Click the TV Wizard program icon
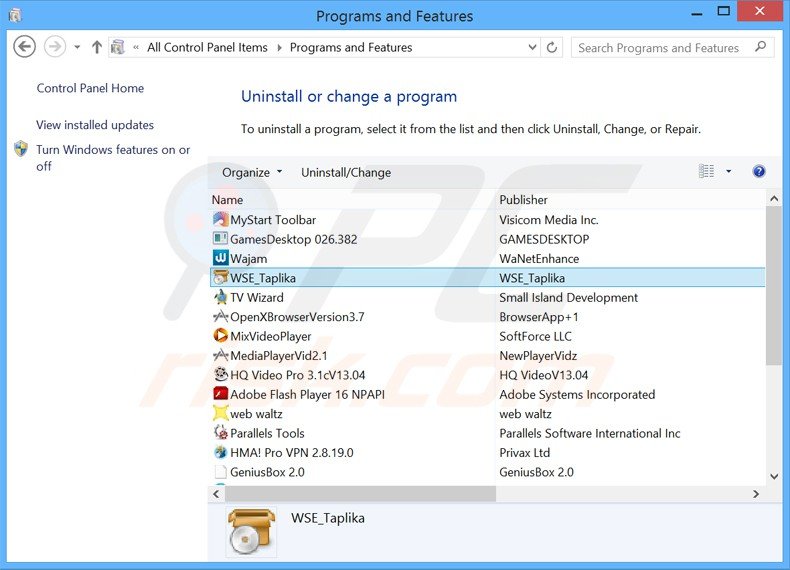Viewport: 790px width, 570px height. [x=220, y=297]
